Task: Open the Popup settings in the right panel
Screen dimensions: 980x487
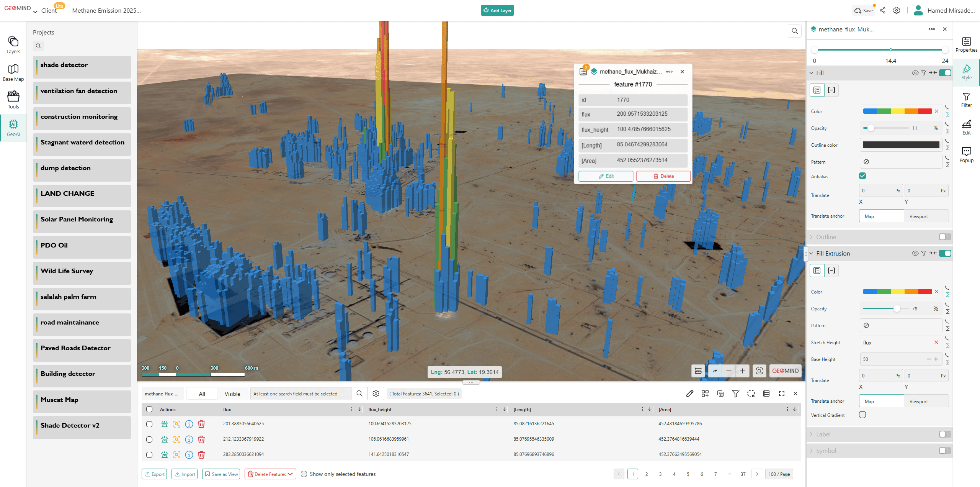Action: tap(967, 153)
